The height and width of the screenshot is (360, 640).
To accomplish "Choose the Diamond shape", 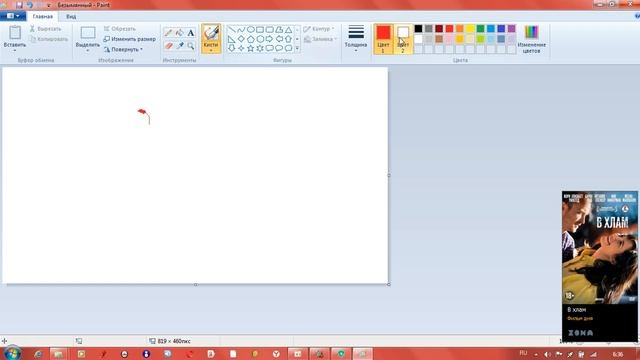I will (x=241, y=39).
